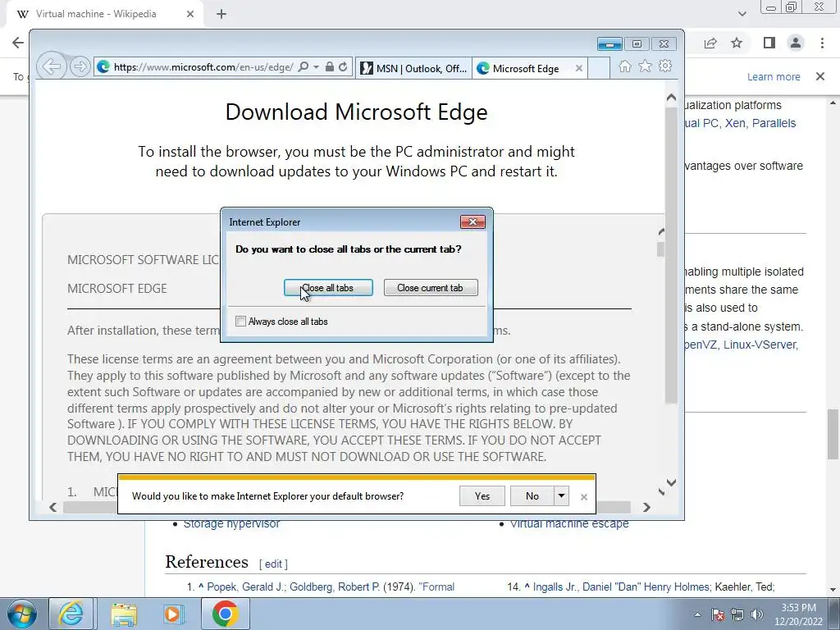This screenshot has height=630, width=840.
Task: Click edit link beside References heading
Action: point(273,564)
